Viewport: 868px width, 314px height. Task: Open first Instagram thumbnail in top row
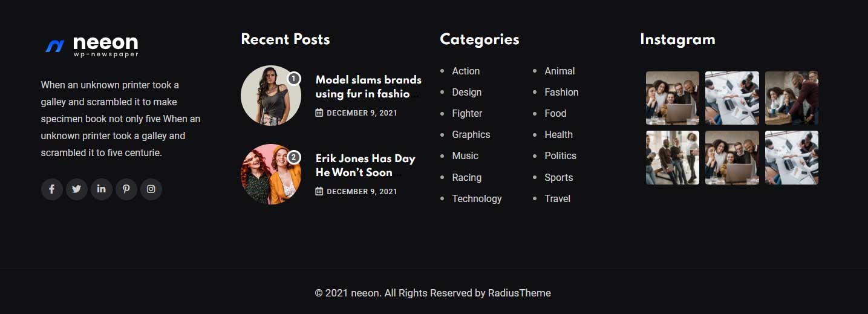[672, 98]
